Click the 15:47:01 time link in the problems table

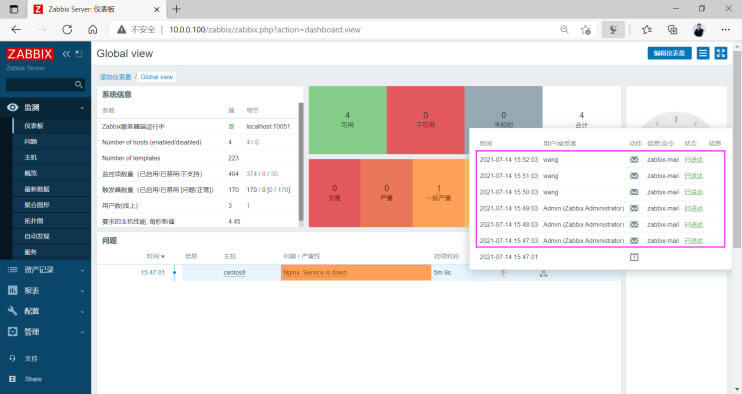coord(152,272)
